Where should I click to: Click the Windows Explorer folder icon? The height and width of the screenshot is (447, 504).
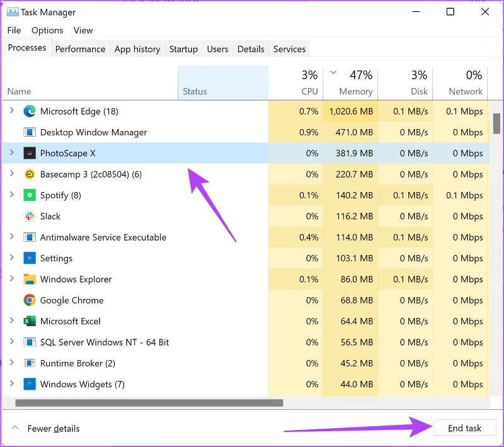(30, 280)
